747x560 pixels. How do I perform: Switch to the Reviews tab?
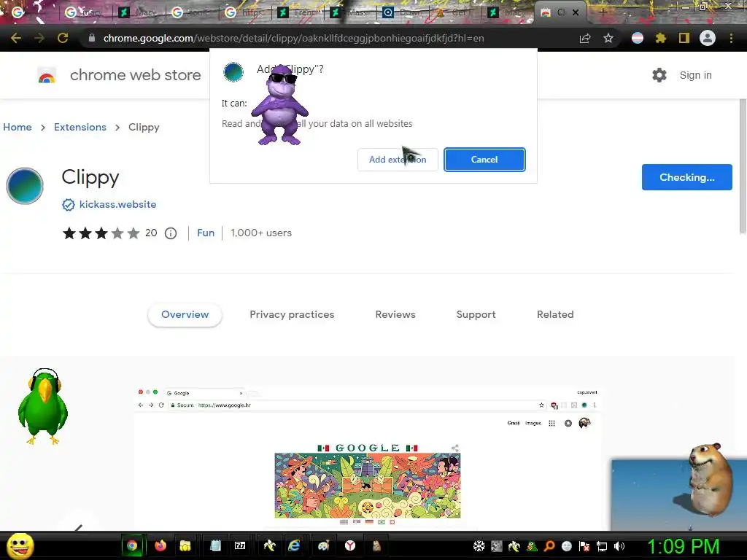[395, 315]
